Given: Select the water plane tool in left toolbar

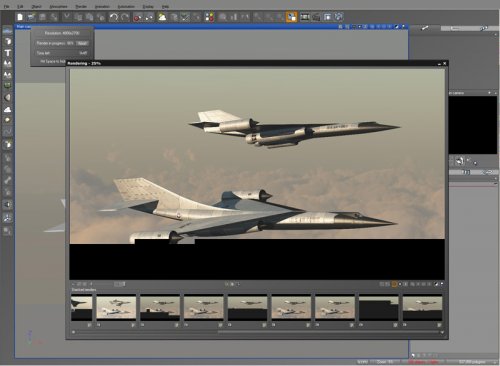Looking at the screenshot, I should click(x=7, y=31).
